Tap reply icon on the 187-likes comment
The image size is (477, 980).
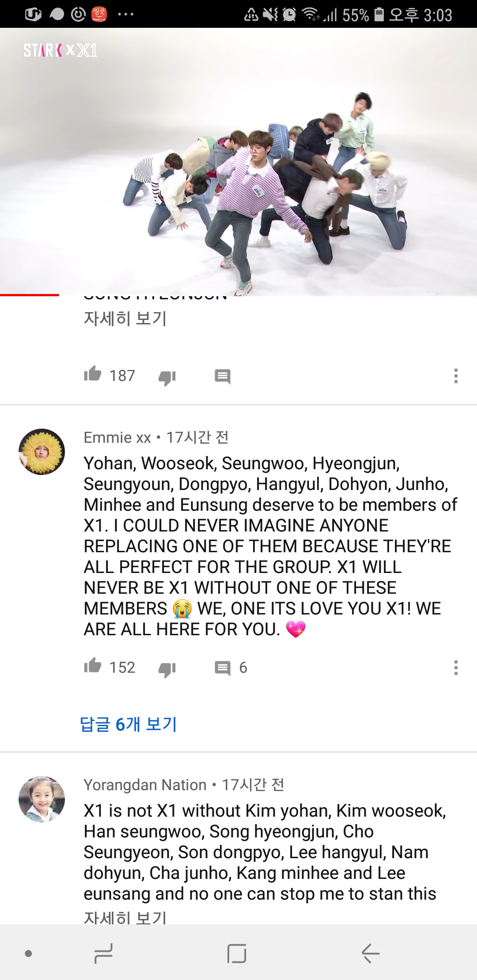pyautogui.click(x=223, y=377)
